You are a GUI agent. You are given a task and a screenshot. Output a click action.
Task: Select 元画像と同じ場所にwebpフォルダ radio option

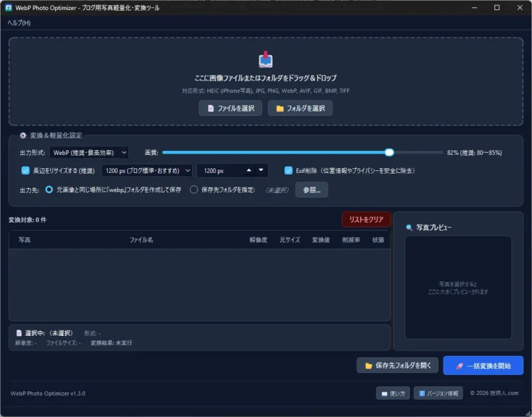tap(49, 190)
